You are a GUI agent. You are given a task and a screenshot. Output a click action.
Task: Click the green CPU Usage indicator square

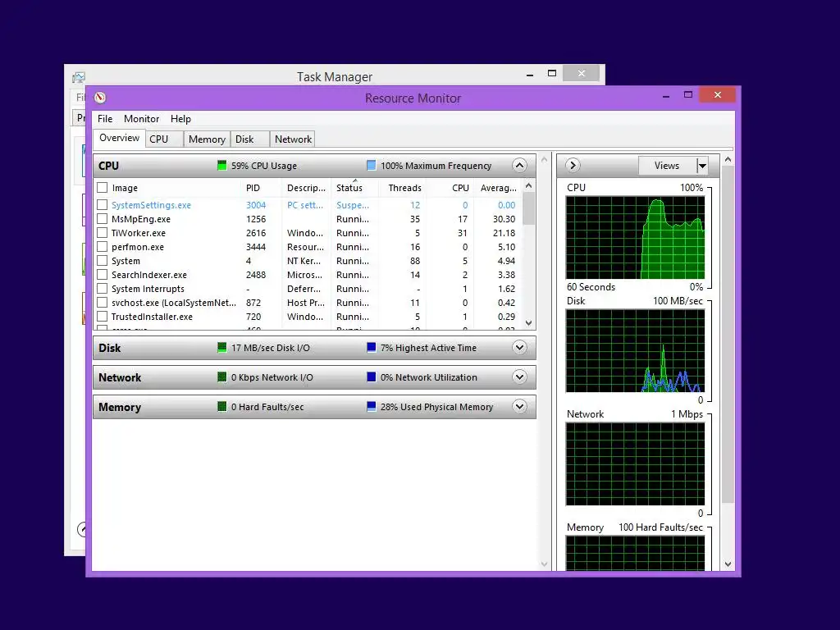(221, 166)
